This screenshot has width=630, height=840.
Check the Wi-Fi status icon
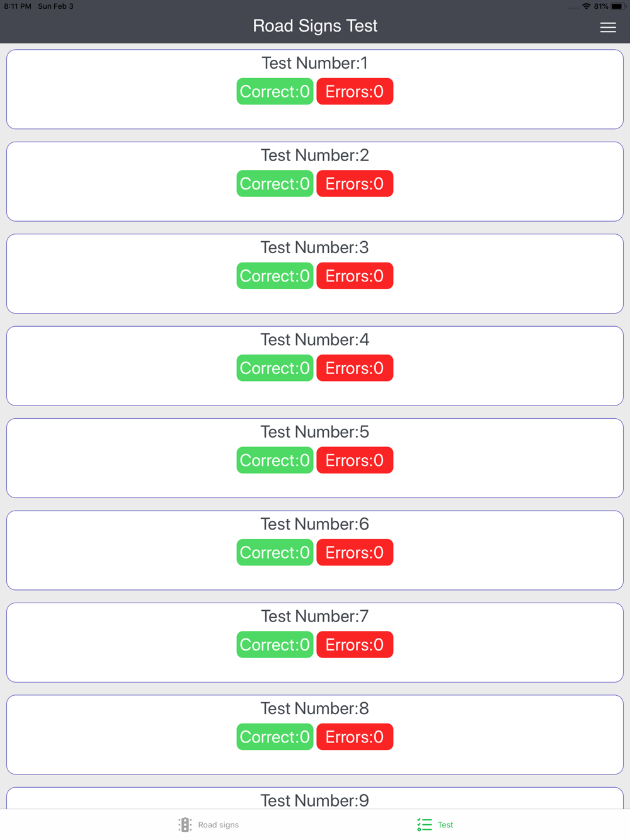(587, 6)
